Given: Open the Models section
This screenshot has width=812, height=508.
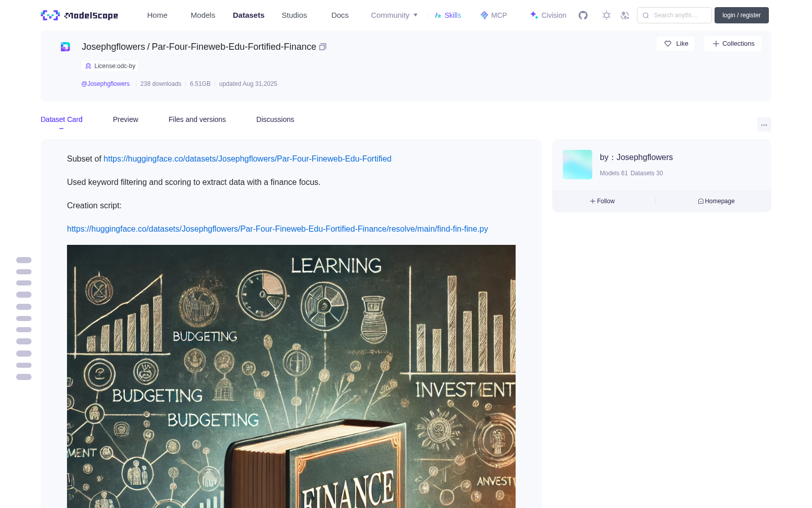Looking at the screenshot, I should (x=203, y=15).
